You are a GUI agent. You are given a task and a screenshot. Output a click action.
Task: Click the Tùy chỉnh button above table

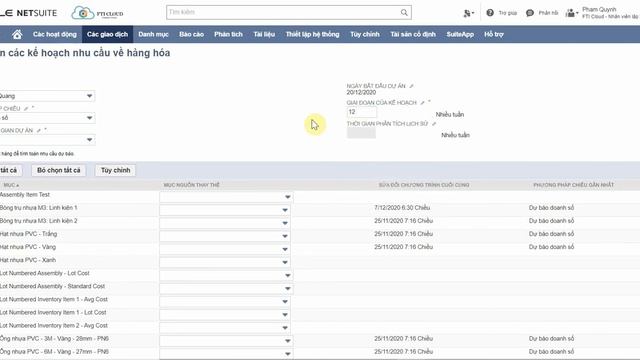click(x=116, y=170)
